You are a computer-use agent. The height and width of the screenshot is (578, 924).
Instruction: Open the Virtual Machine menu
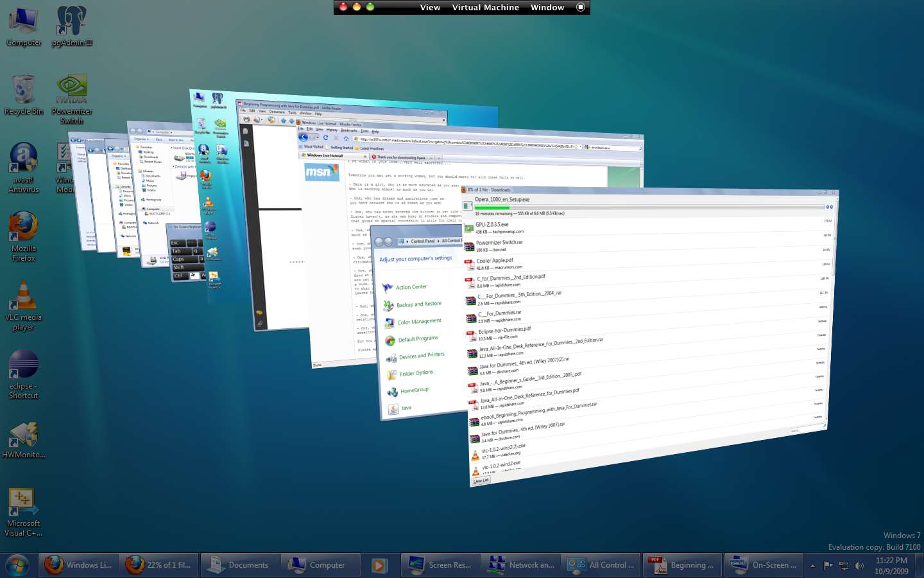point(485,7)
